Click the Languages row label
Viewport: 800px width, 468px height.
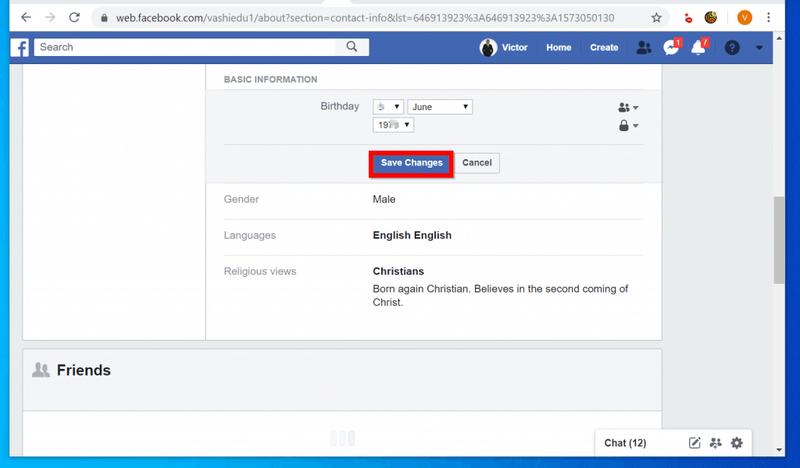coord(249,235)
